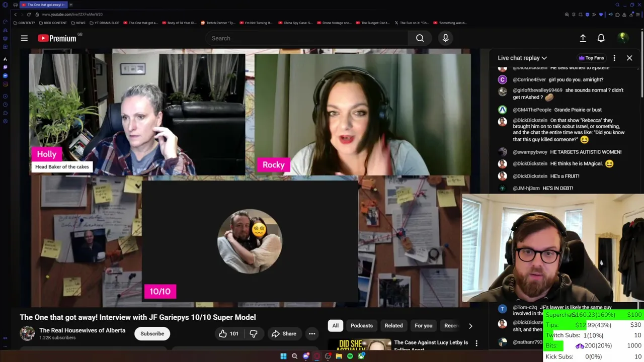Dislike the video with thumbs down
Image resolution: width=644 pixels, height=362 pixels.
pyautogui.click(x=254, y=334)
